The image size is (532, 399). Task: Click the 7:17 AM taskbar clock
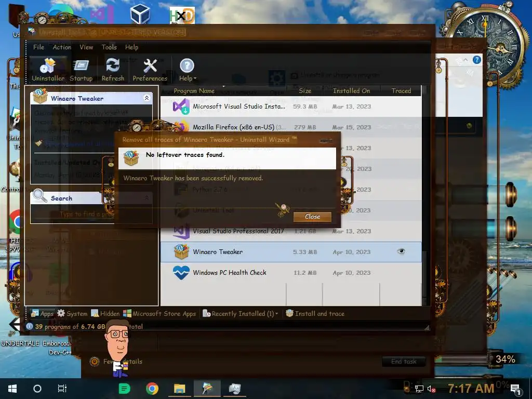471,389
